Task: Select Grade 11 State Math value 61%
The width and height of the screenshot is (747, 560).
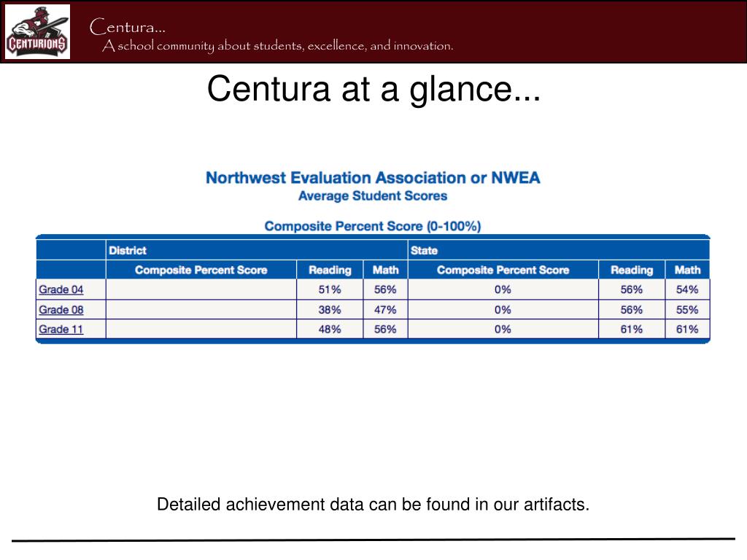Action: click(687, 329)
